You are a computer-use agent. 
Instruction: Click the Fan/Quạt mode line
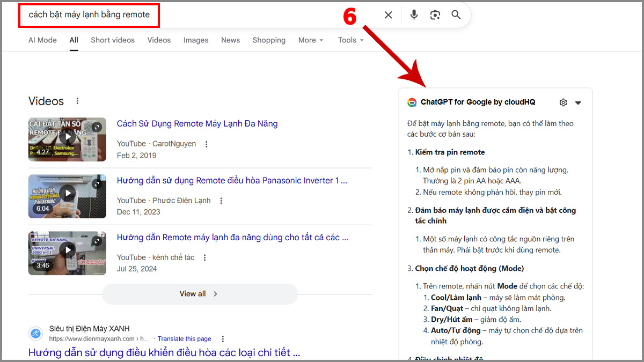click(491, 309)
